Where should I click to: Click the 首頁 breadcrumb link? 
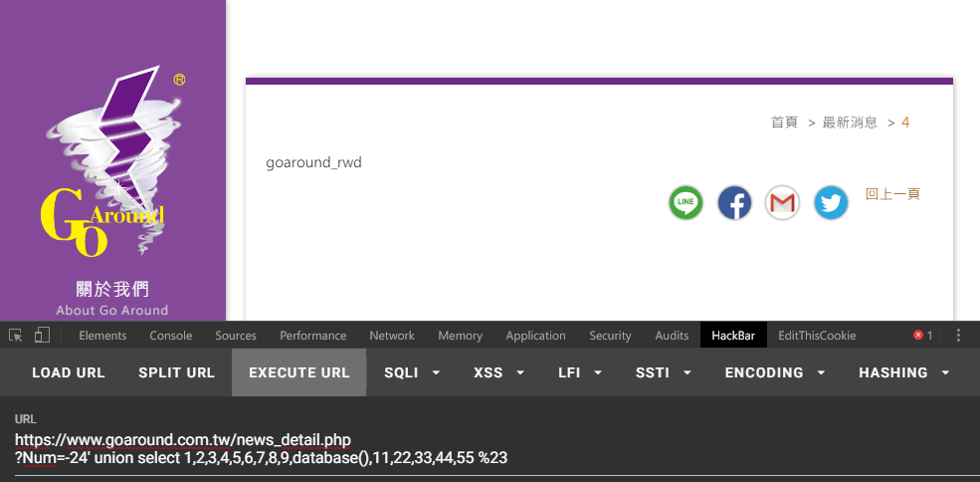[784, 122]
